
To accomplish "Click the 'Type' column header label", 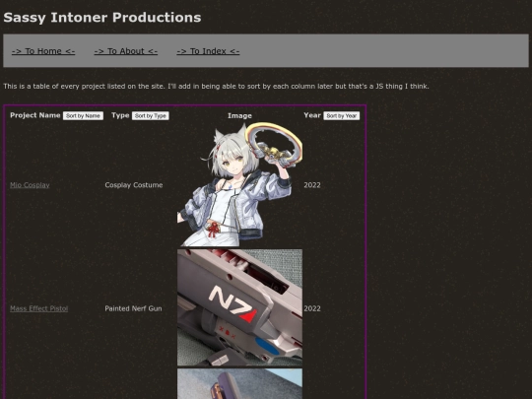I will 120,115.
